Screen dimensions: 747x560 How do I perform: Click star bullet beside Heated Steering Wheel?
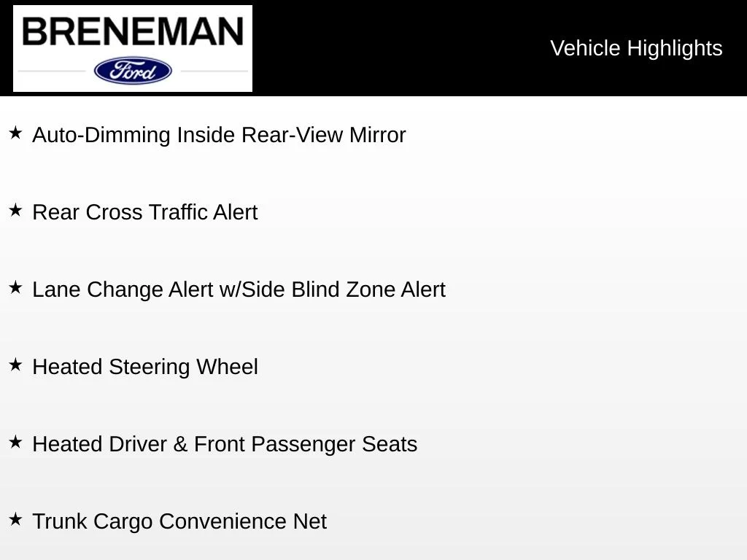tap(16, 365)
